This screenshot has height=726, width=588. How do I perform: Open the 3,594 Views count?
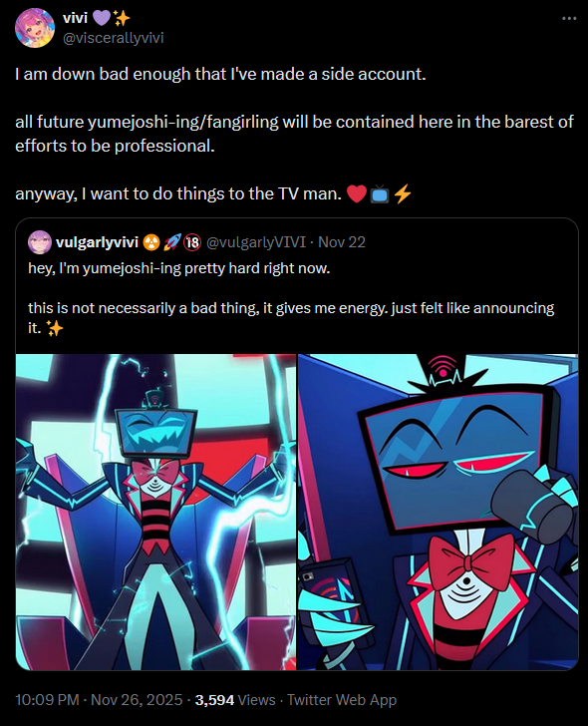click(235, 699)
